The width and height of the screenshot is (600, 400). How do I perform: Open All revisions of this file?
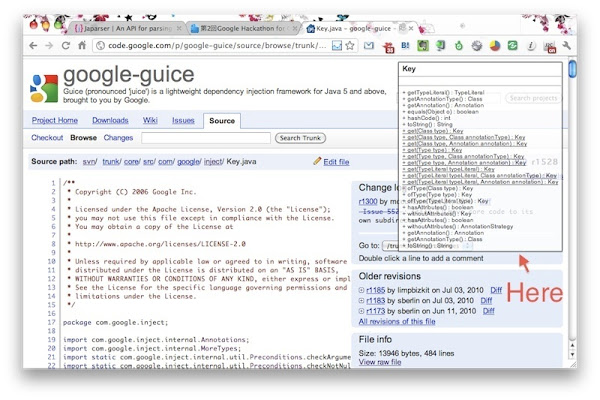pos(397,322)
